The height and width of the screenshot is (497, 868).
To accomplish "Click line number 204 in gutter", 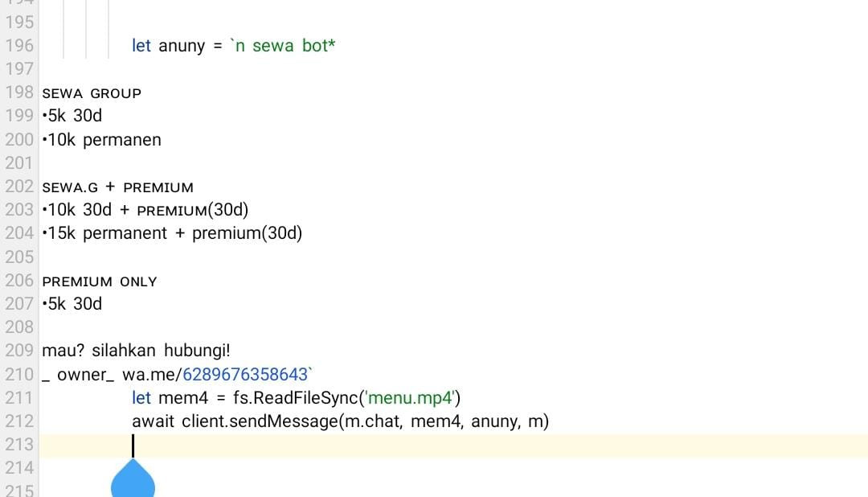I will [x=19, y=232].
